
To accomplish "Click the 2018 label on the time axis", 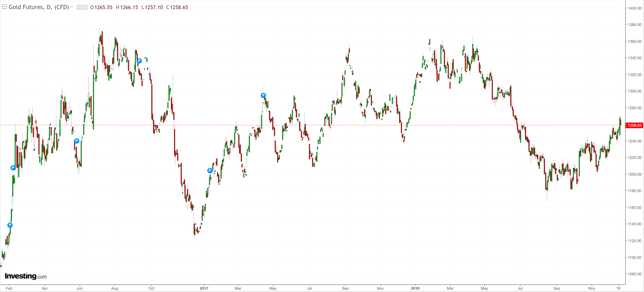I will [x=415, y=288].
